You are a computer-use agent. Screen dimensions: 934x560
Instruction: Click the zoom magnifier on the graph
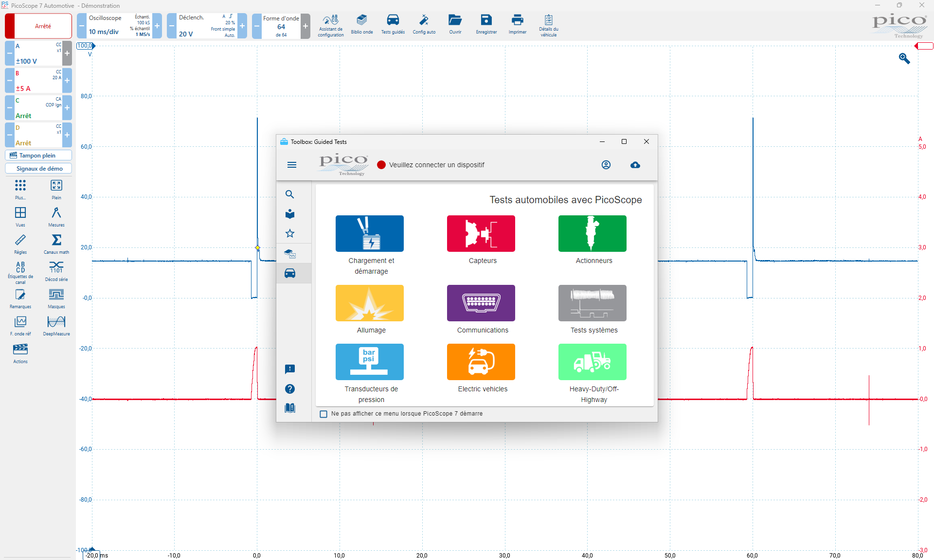[904, 58]
